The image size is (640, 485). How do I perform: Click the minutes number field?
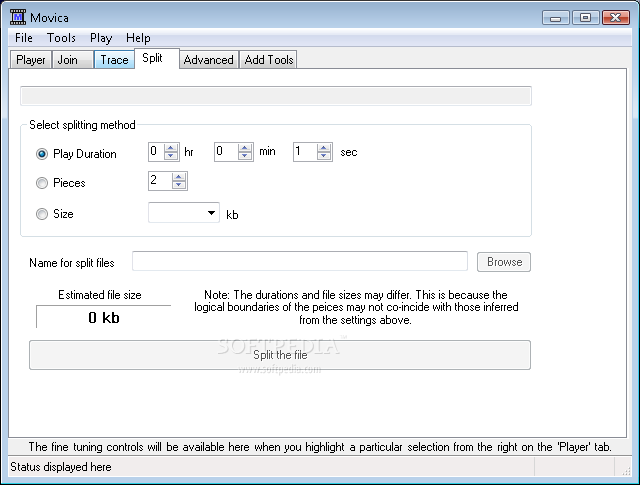tap(226, 152)
